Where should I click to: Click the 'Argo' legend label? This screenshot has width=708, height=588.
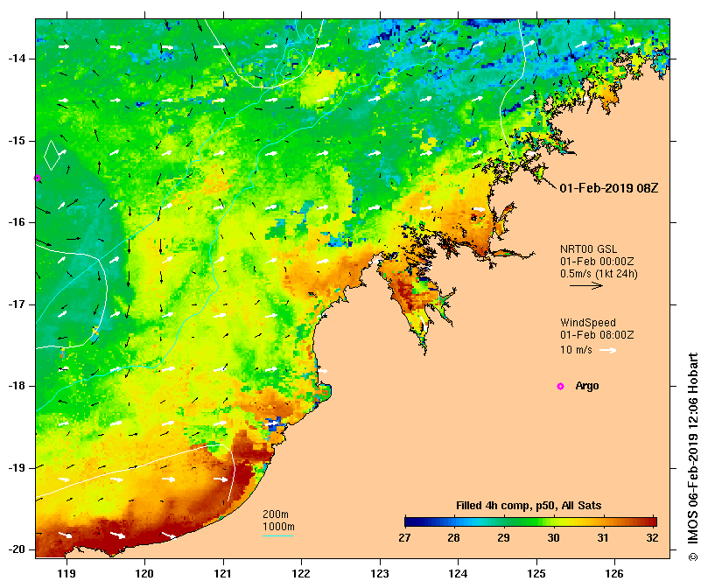coord(587,386)
